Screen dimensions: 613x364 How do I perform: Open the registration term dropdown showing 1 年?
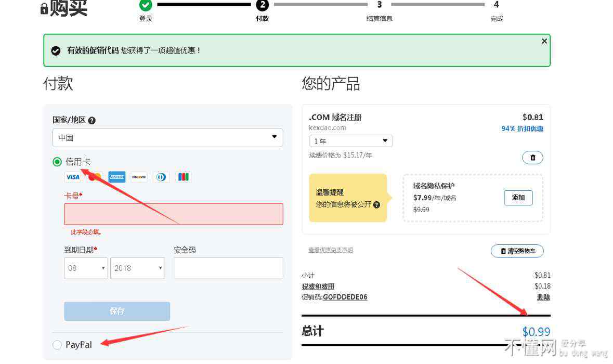tap(350, 141)
